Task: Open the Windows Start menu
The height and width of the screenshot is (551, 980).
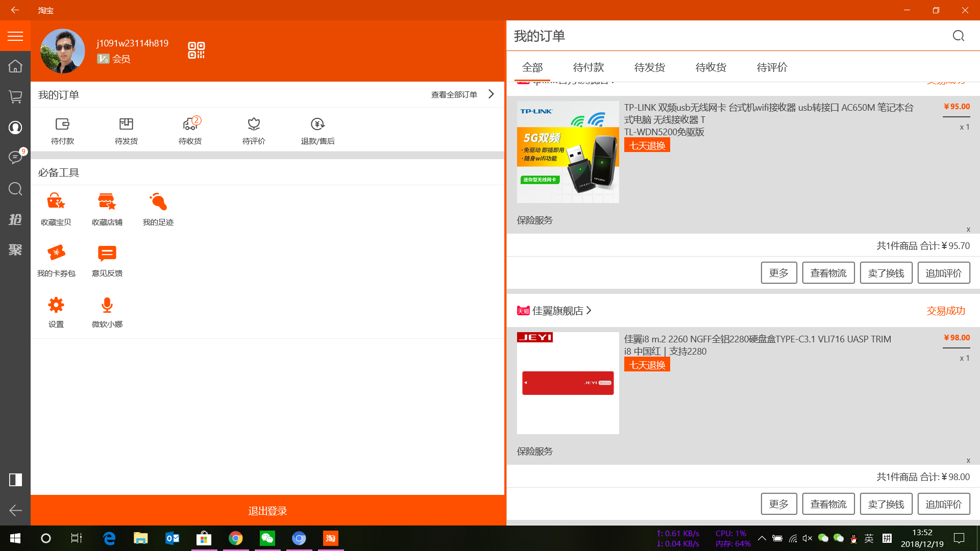Action: (15, 538)
